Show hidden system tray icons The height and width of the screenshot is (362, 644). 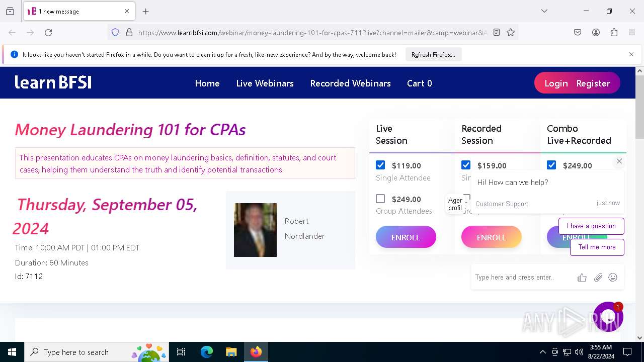pyautogui.click(x=542, y=352)
